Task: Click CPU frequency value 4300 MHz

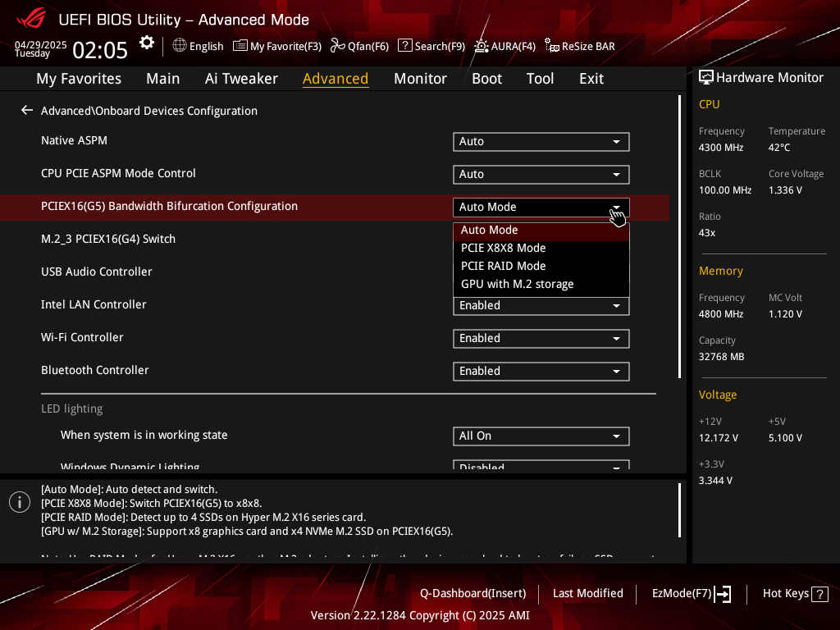Action: pos(721,148)
